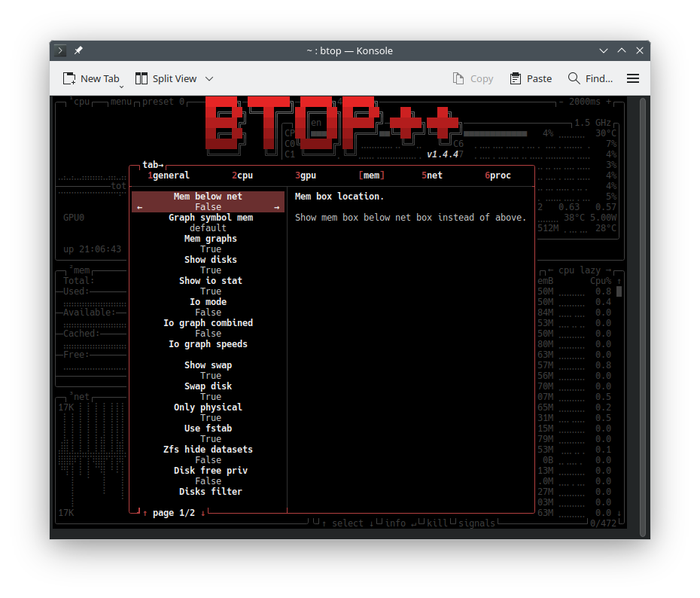The image size is (700, 598).
Task: Click the page 1/2 indicator
Action: click(174, 513)
